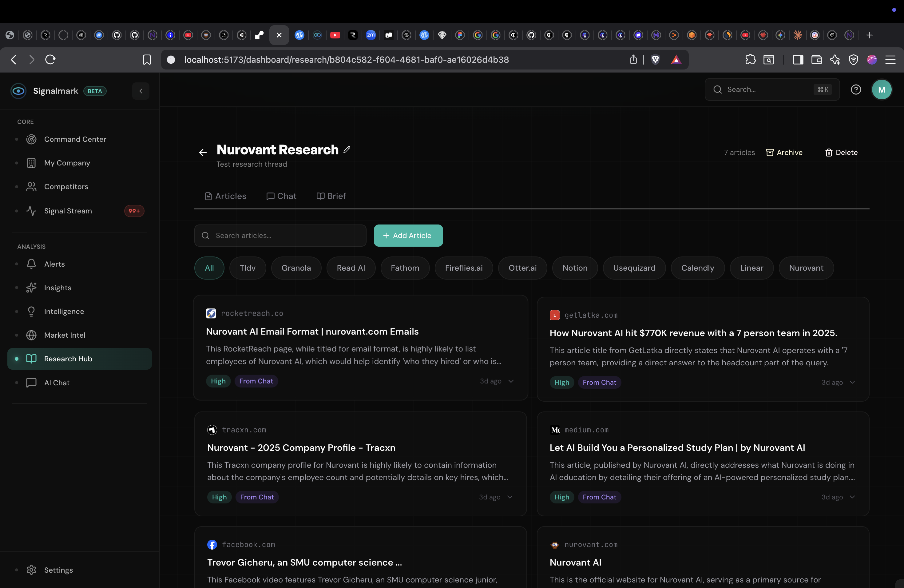Select the Nurovant filter chip

[x=806, y=268]
